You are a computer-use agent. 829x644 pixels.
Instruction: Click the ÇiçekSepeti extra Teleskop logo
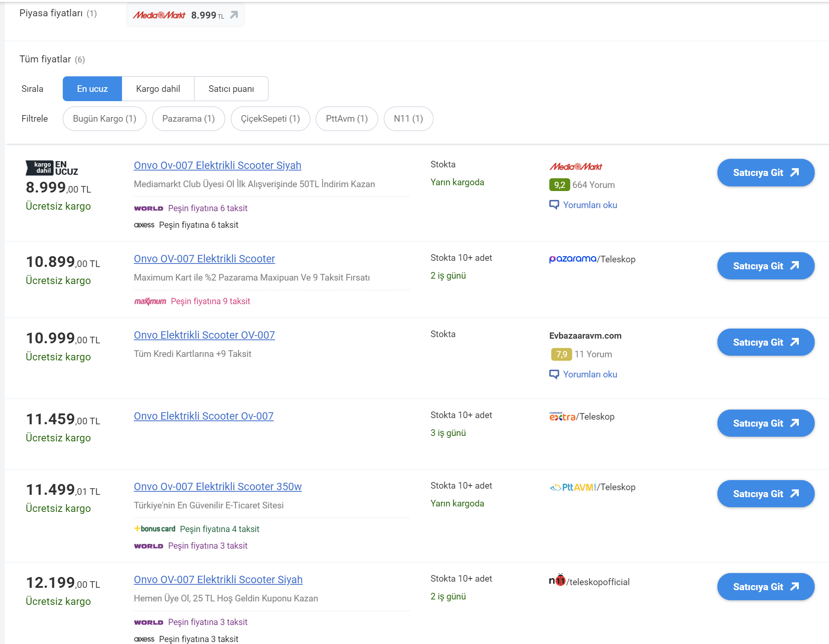(x=562, y=417)
